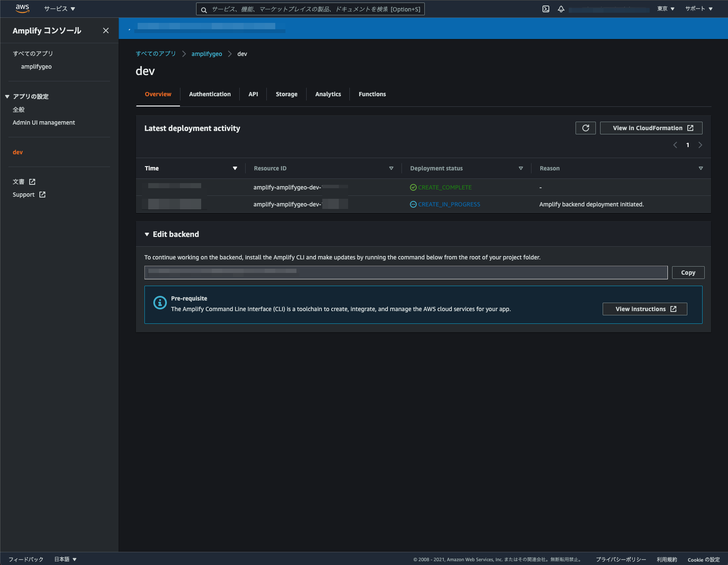Click the blue in-progress status icon
The image size is (728, 565).
click(x=413, y=204)
